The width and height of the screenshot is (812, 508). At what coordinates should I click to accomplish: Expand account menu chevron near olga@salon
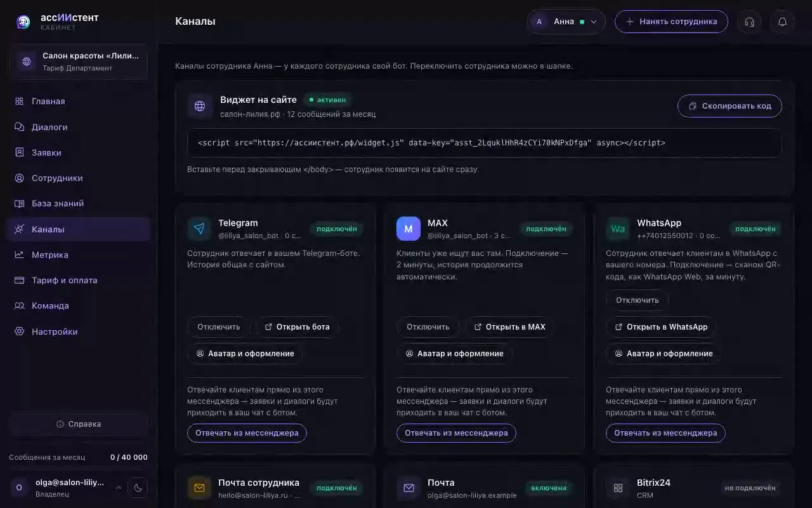click(118, 488)
